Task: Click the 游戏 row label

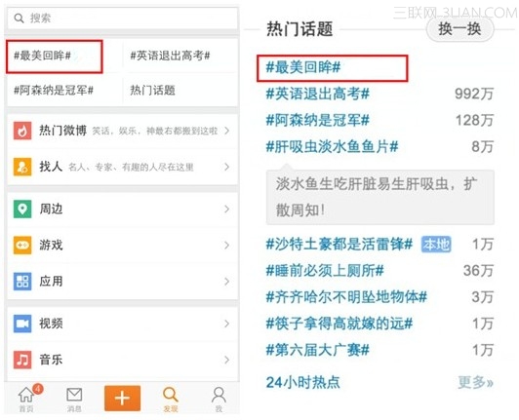Action: pos(51,245)
